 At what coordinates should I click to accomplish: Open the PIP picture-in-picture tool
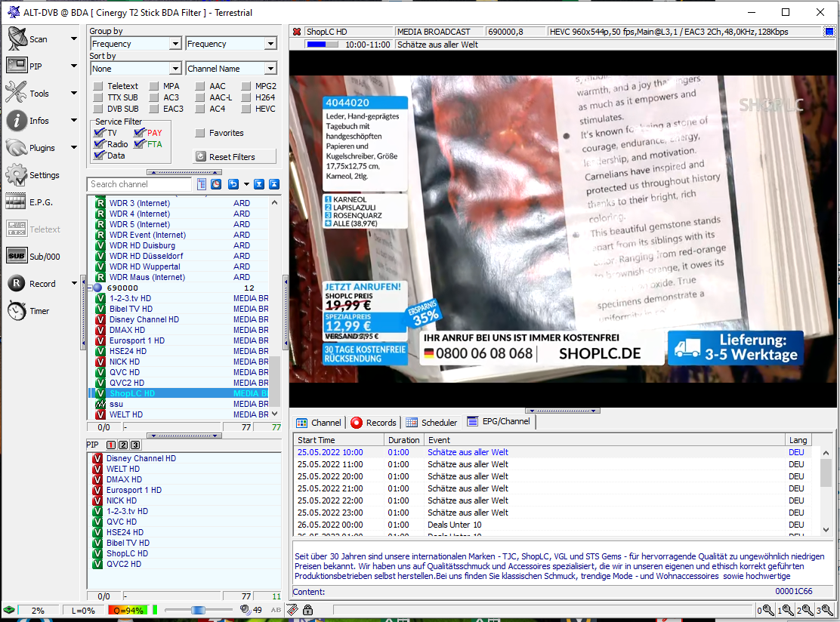click(17, 66)
